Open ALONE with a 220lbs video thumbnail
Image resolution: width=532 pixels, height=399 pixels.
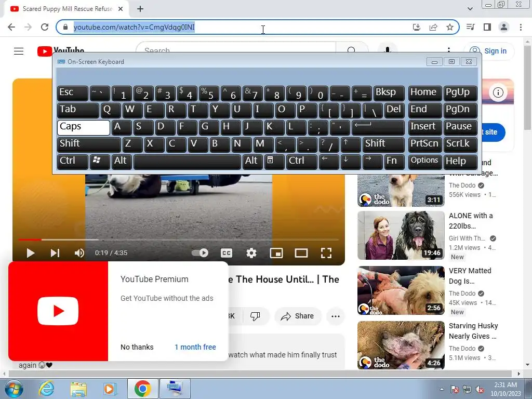(401, 235)
